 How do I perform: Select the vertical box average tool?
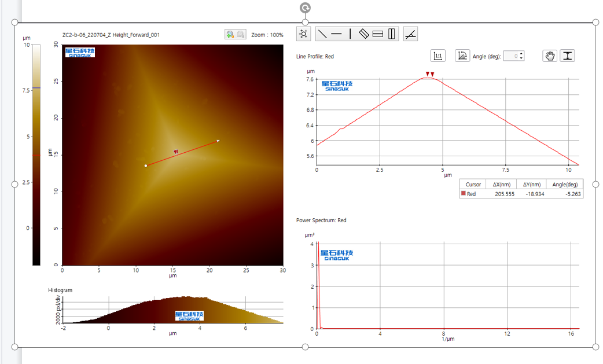tap(392, 34)
